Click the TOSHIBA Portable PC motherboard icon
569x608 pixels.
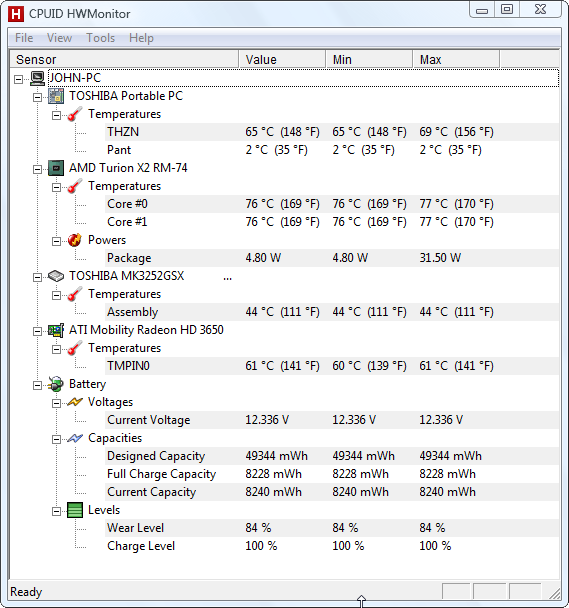pyautogui.click(x=56, y=96)
